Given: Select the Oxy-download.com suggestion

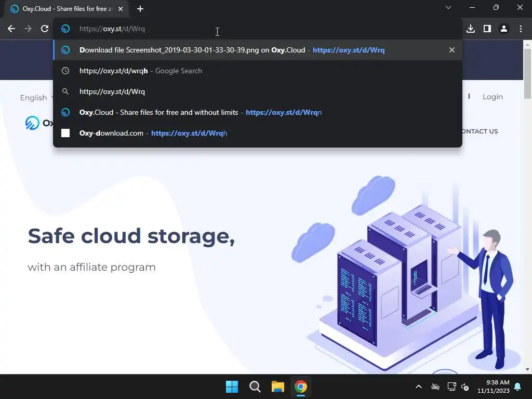Looking at the screenshot, I should tap(258, 133).
